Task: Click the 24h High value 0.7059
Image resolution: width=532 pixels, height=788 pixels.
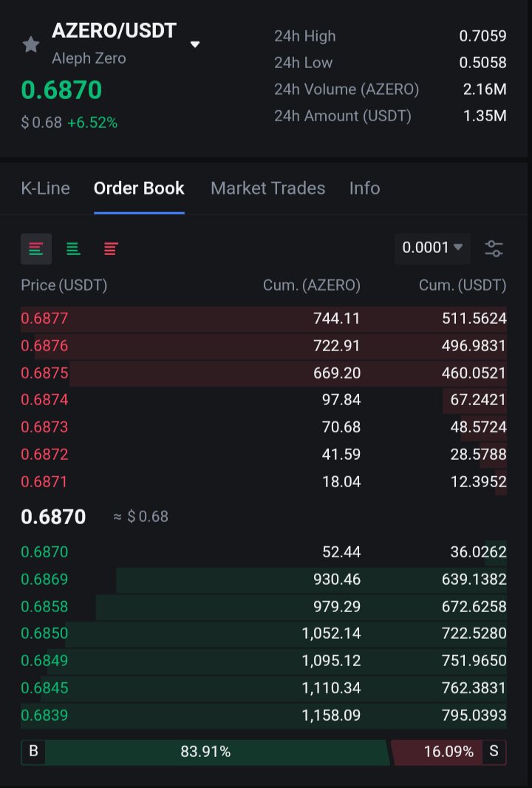Action: 482,35
